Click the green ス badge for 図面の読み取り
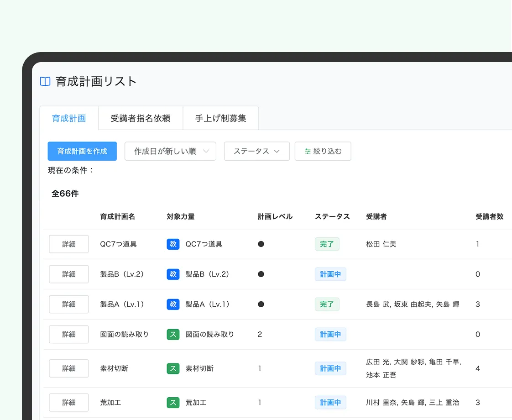The image size is (512, 420). pyautogui.click(x=173, y=334)
